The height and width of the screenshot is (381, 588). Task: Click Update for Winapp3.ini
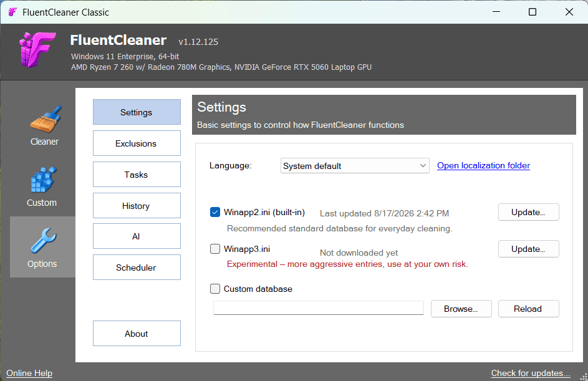click(x=528, y=249)
